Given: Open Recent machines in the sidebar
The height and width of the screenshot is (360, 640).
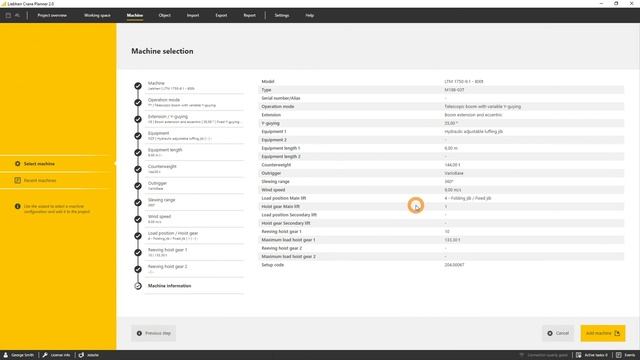Looking at the screenshot, I should point(40,180).
